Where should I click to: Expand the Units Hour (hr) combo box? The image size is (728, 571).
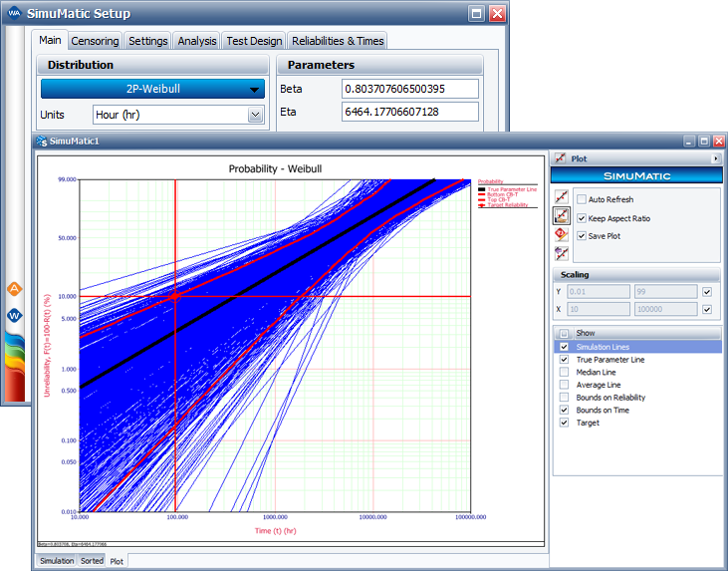pos(255,115)
